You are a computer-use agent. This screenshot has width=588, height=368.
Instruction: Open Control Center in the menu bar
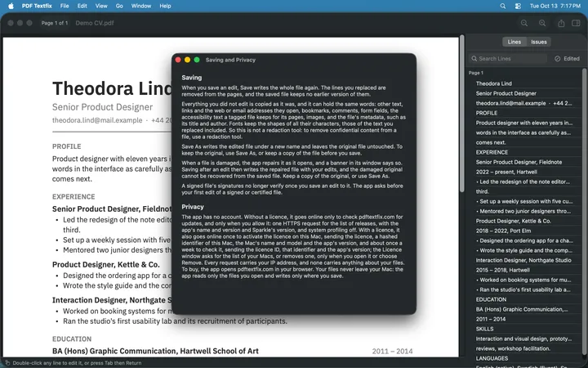(519, 6)
